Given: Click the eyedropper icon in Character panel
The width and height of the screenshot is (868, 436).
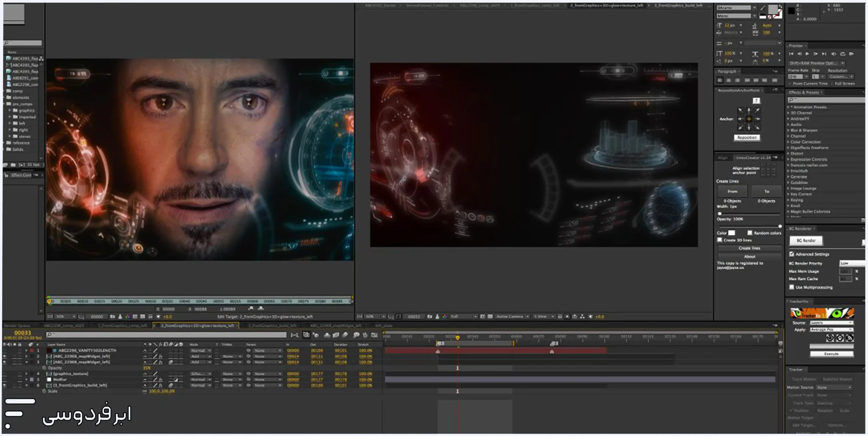Looking at the screenshot, I should pos(763,8).
